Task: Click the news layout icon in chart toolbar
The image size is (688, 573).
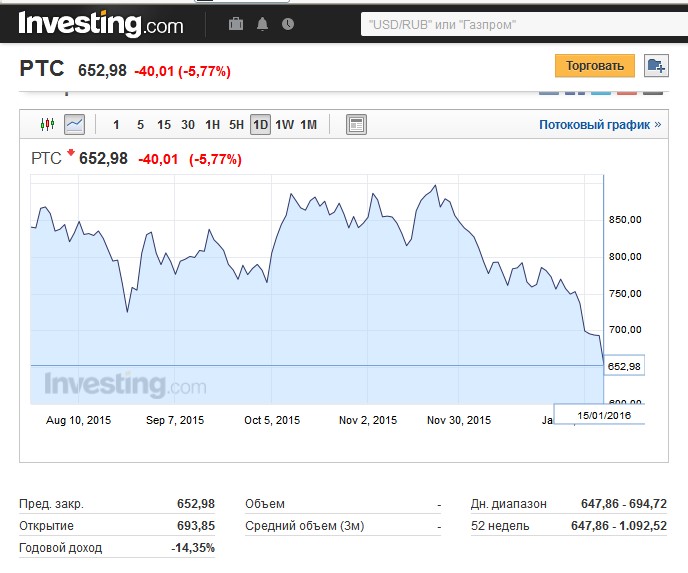Action: [x=357, y=125]
